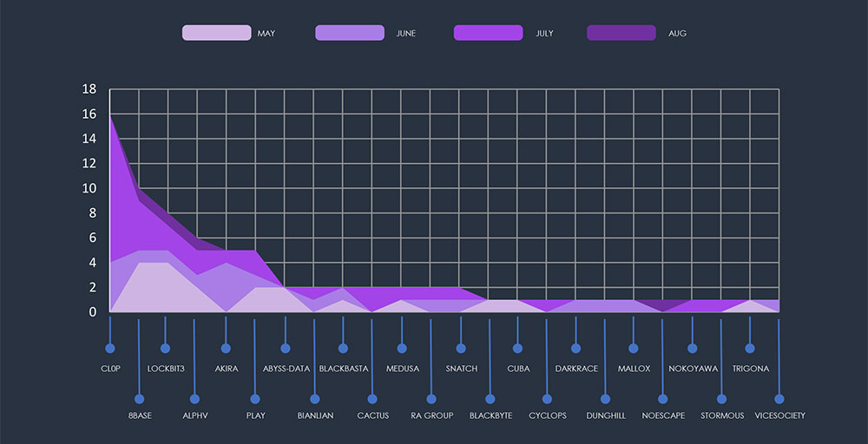Click the MALLOX axis label

point(635,369)
